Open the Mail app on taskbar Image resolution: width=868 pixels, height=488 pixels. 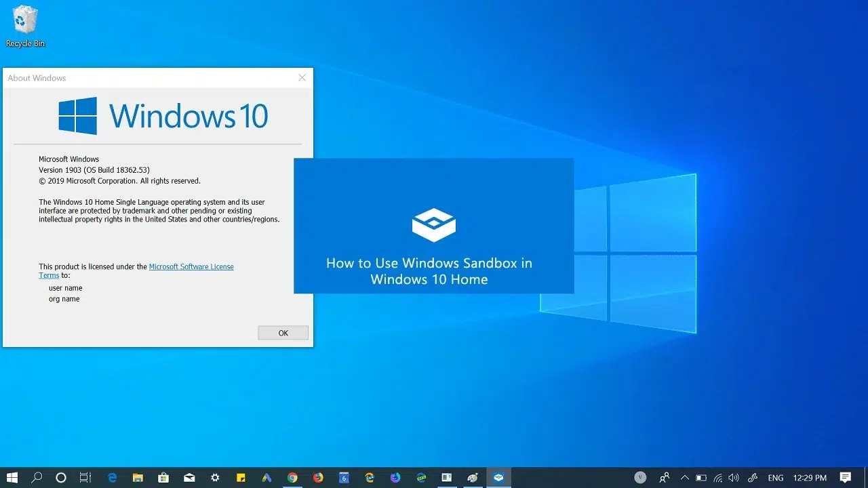189,477
